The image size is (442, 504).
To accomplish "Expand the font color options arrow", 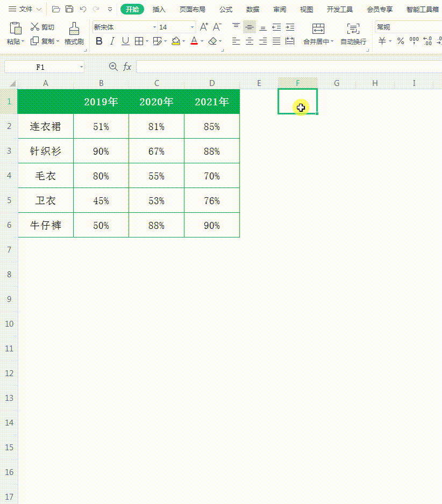I will 202,41.
